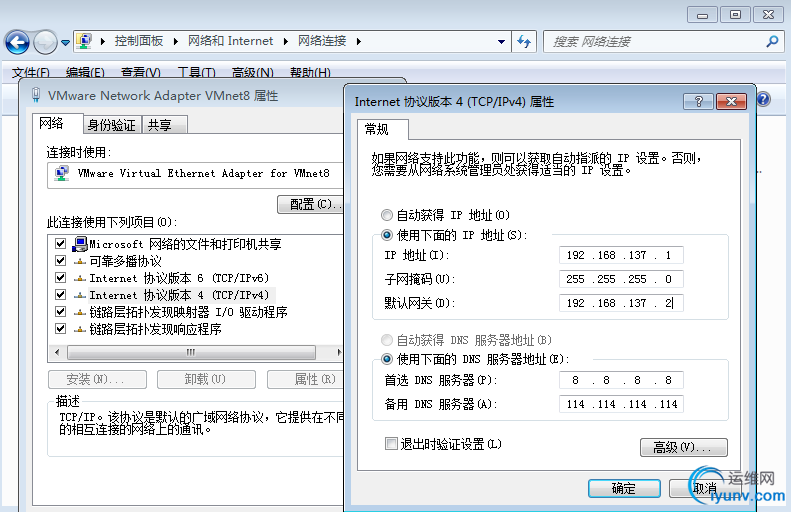Image resolution: width=791 pixels, height=512 pixels.
Task: Click the VMnet8 properties title icon
Action: (x=36, y=95)
